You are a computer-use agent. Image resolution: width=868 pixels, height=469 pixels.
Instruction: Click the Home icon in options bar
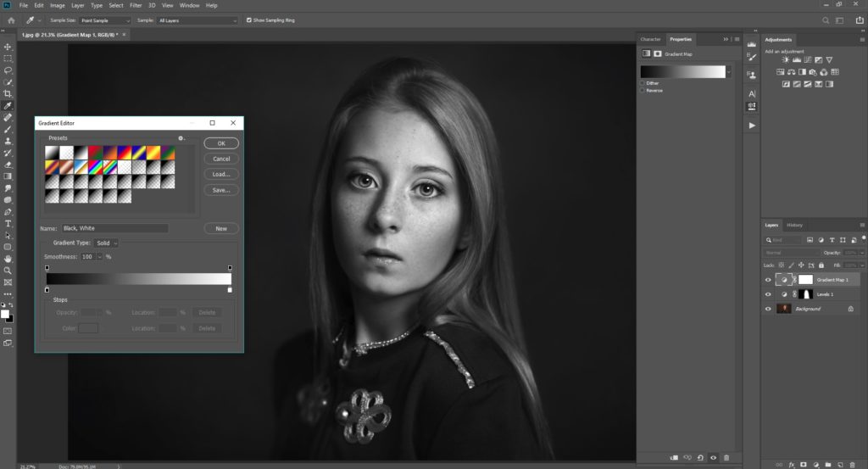(x=11, y=20)
